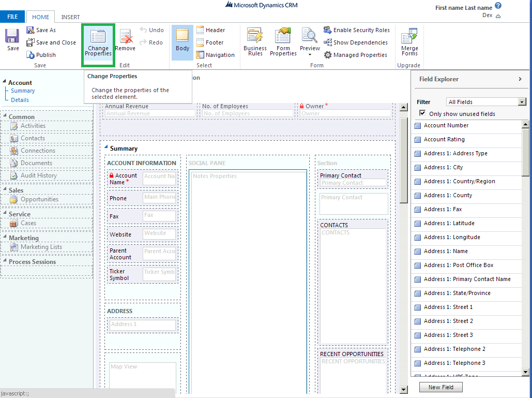Select the Account Number field item
532x398 pixels.
click(446, 125)
